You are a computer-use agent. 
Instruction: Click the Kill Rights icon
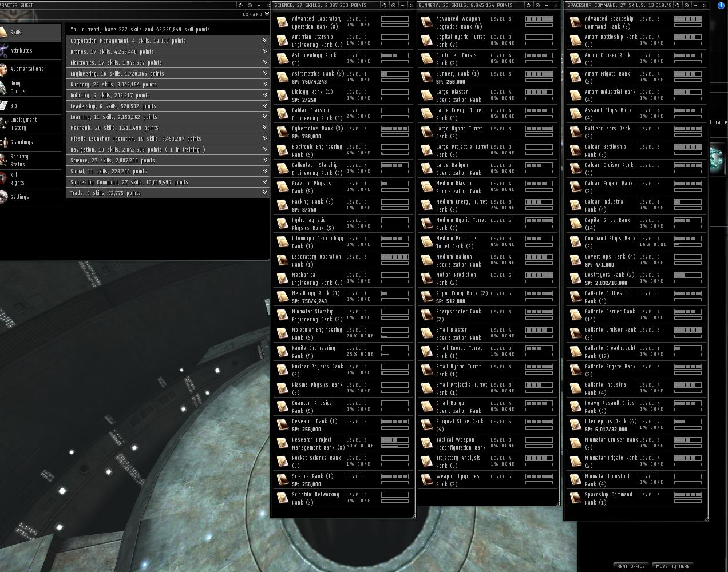point(3,178)
